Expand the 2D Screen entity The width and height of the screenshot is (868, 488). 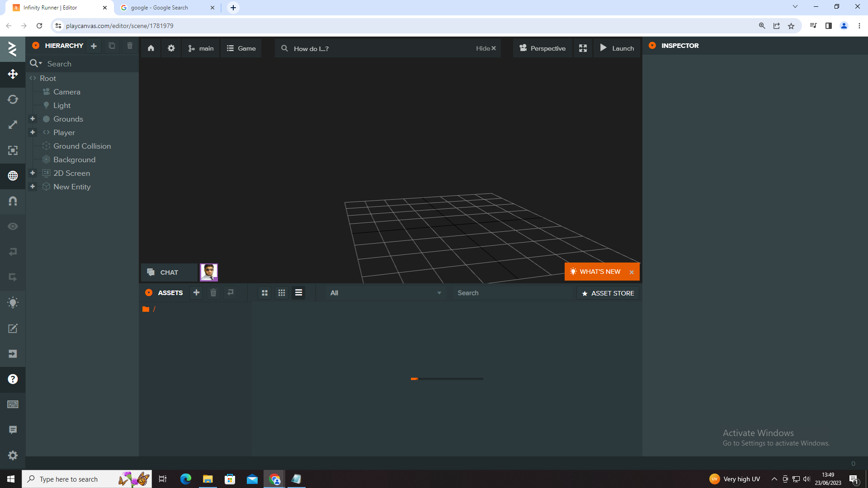[33, 173]
